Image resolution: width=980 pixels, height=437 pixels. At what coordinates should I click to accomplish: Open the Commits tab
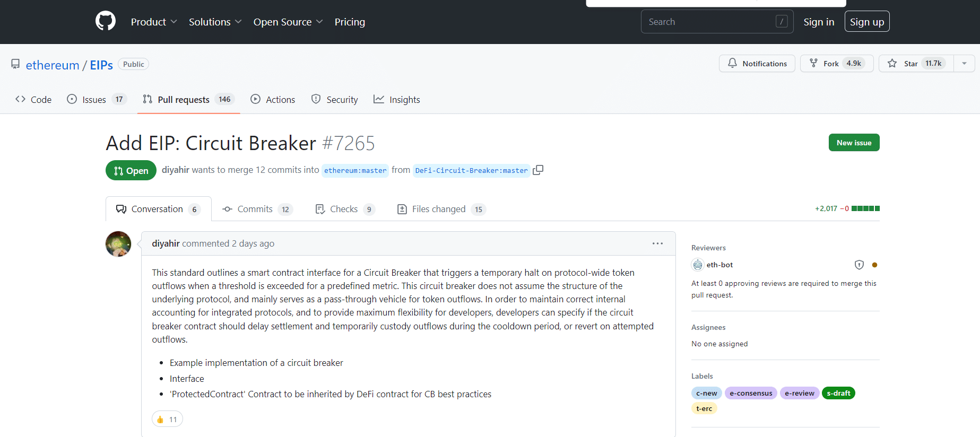257,209
